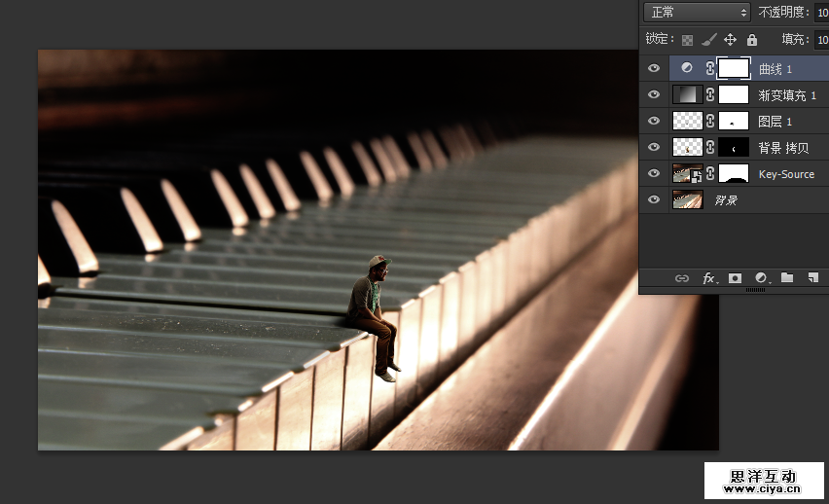The height and width of the screenshot is (504, 829).
Task: Toggle visibility of 背景 layer
Action: [654, 200]
